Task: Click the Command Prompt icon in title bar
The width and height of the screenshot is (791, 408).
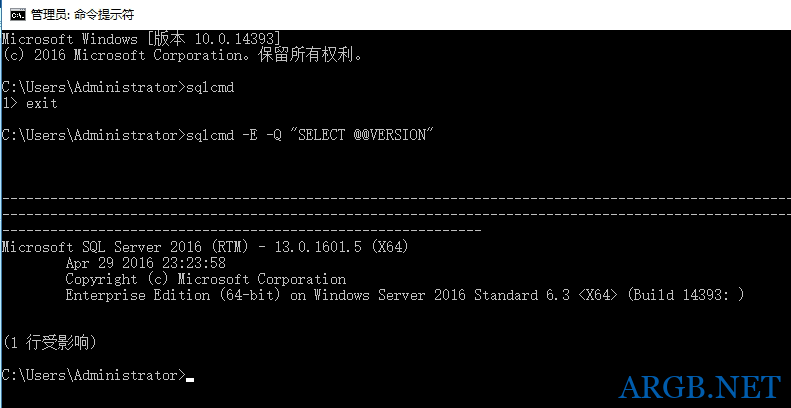Action: 17,14
